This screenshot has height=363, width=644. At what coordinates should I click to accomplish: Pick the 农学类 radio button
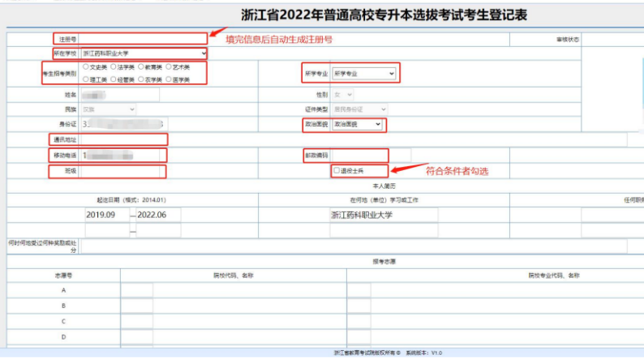coord(141,79)
